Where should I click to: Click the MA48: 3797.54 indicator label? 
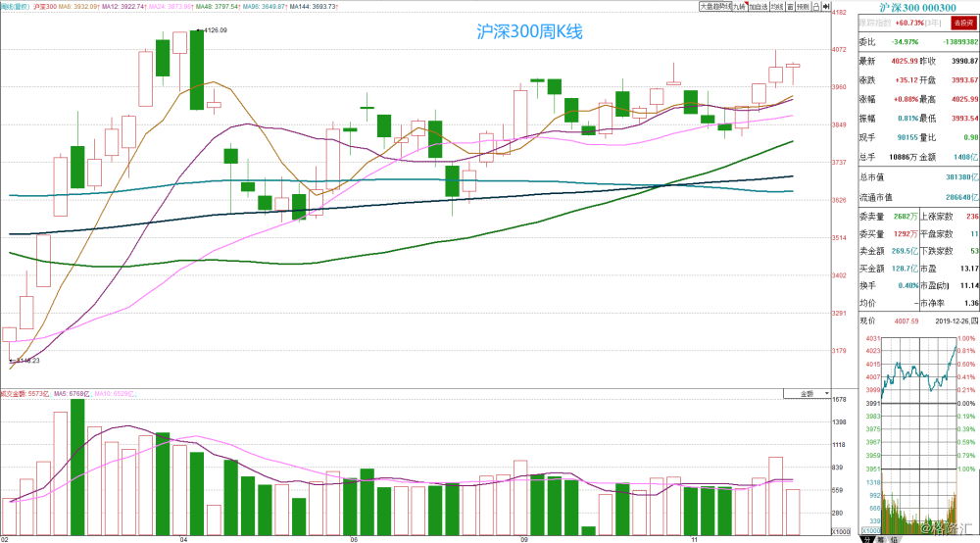(x=217, y=6)
